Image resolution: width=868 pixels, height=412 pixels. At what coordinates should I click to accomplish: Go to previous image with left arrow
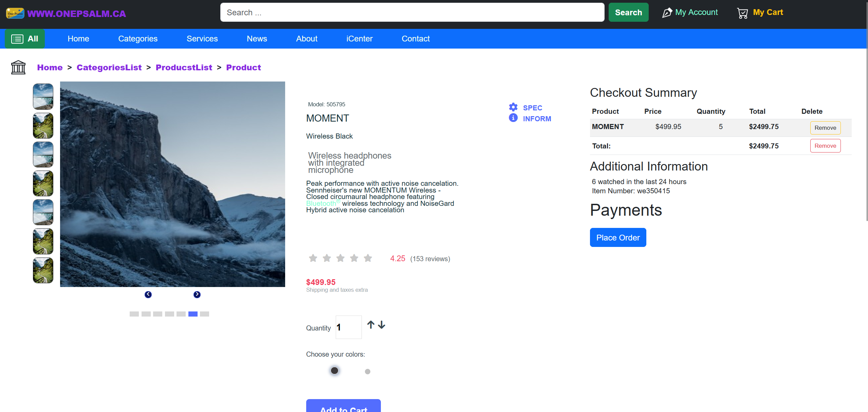click(148, 294)
